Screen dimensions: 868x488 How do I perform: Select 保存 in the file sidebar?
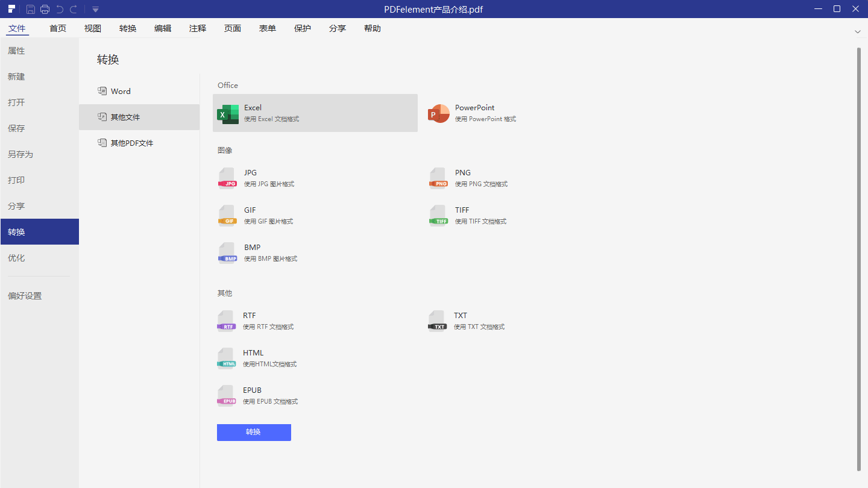39,128
